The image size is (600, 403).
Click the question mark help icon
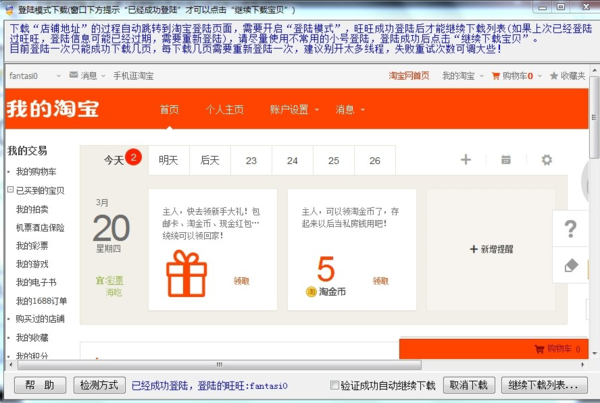tap(571, 229)
